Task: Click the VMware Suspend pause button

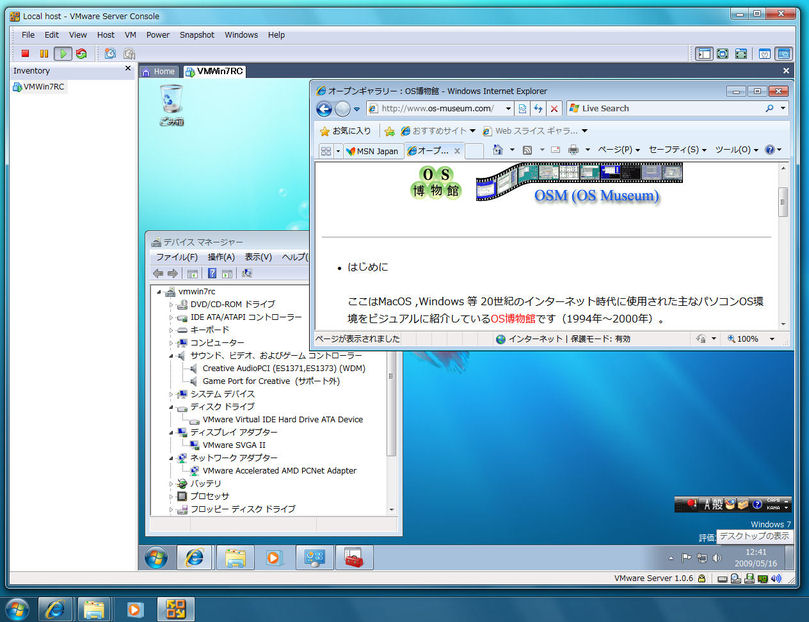Action: [x=44, y=54]
